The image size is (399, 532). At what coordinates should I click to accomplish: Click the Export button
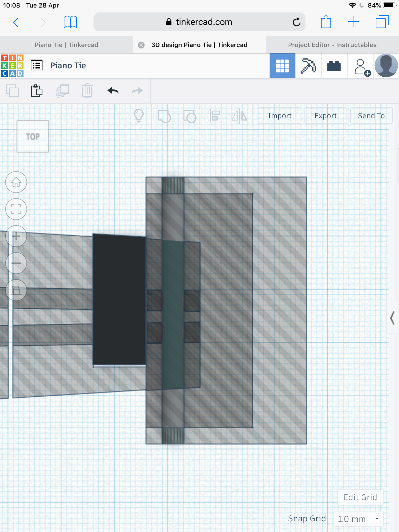325,116
